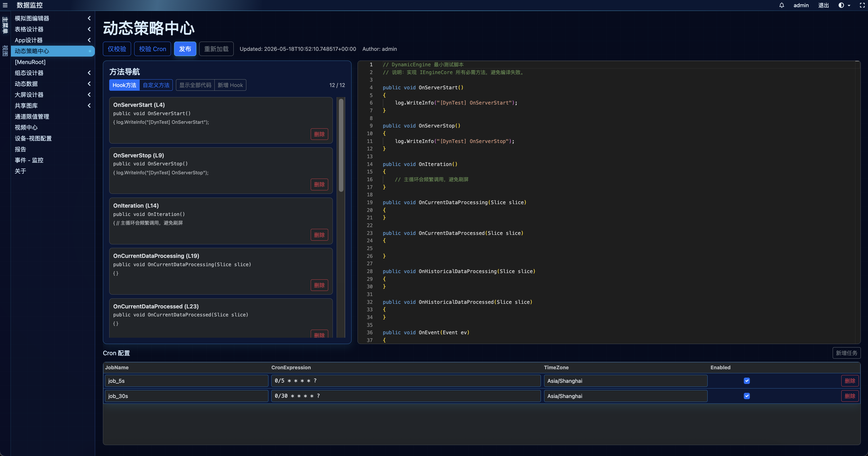Edit the job_30s JobName field
Screen dimensions: 868x456
click(186, 396)
